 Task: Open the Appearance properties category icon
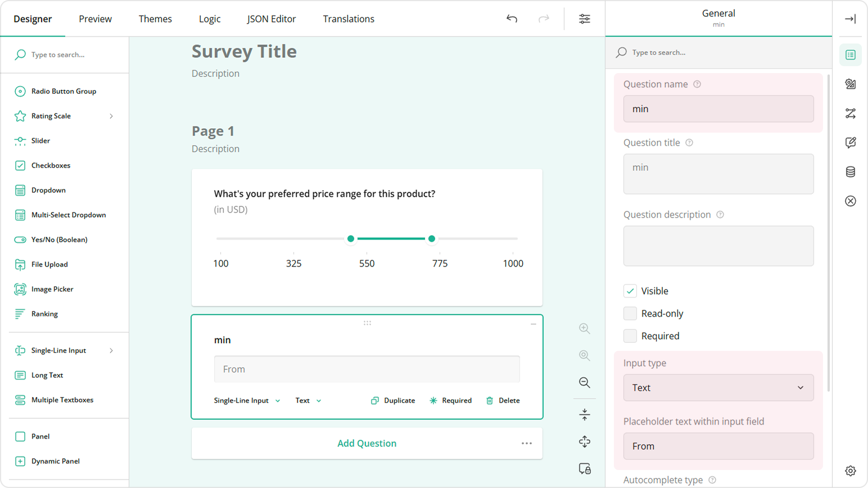pos(851,84)
